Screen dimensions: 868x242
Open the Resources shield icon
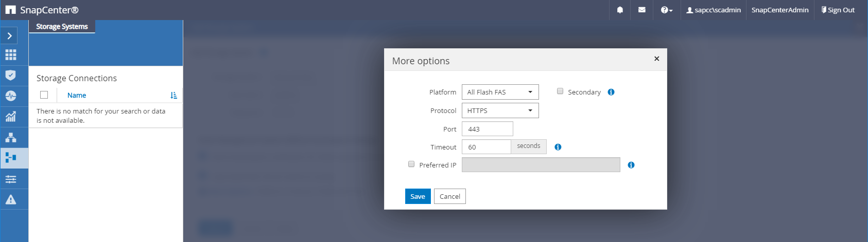tap(11, 75)
